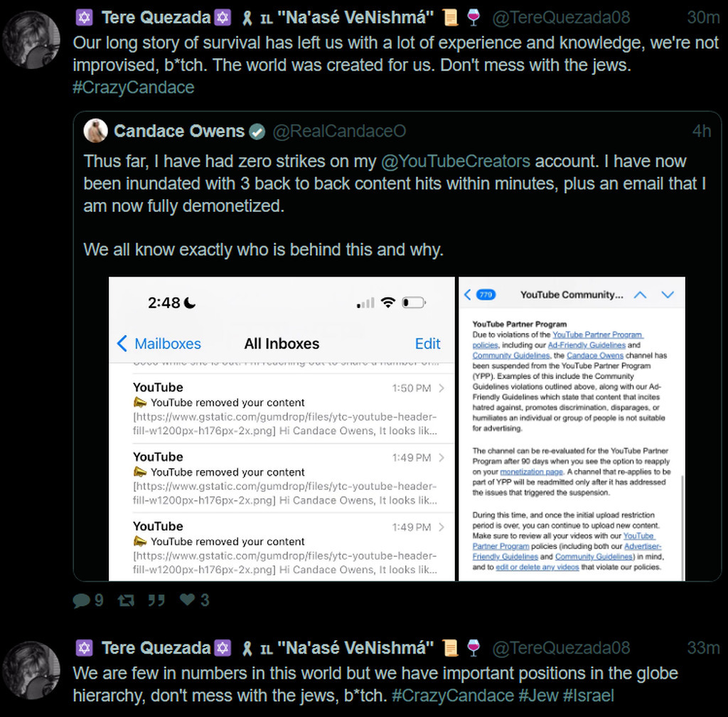
Task: Open #CrazyCandace hashtag in first tweet
Action: [134, 87]
